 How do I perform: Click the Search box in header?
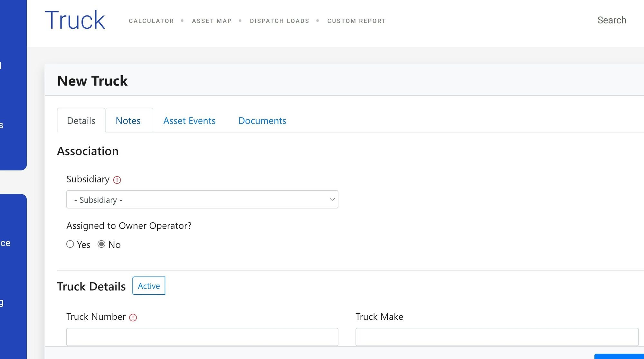point(612,20)
